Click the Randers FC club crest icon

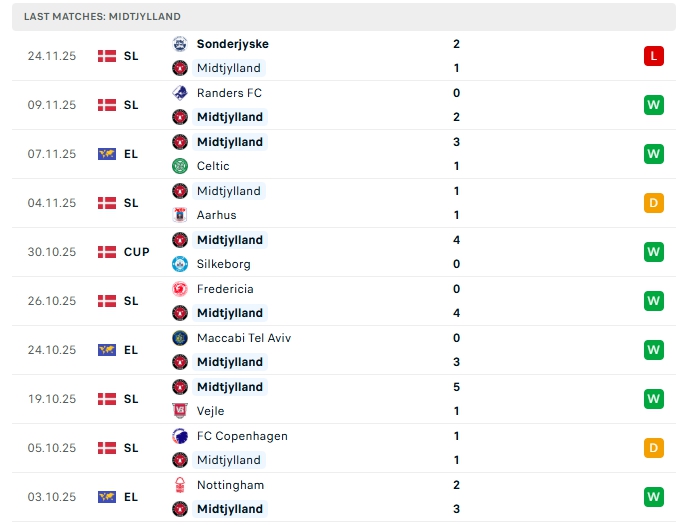pos(180,93)
